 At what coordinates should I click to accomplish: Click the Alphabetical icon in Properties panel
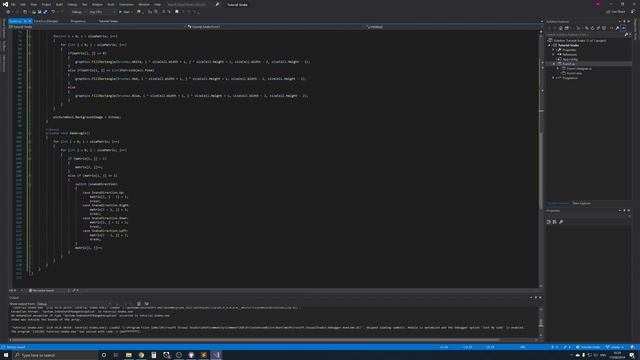(x=554, y=222)
